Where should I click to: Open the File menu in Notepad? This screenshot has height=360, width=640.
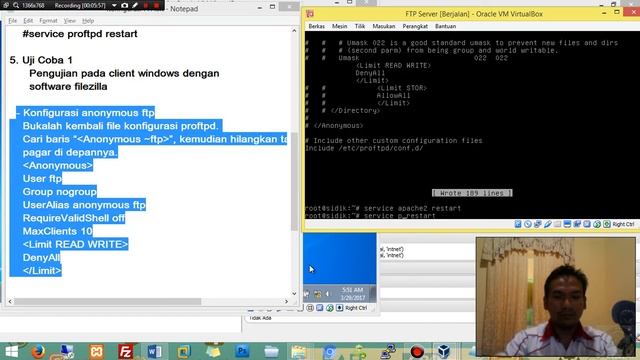click(13, 20)
